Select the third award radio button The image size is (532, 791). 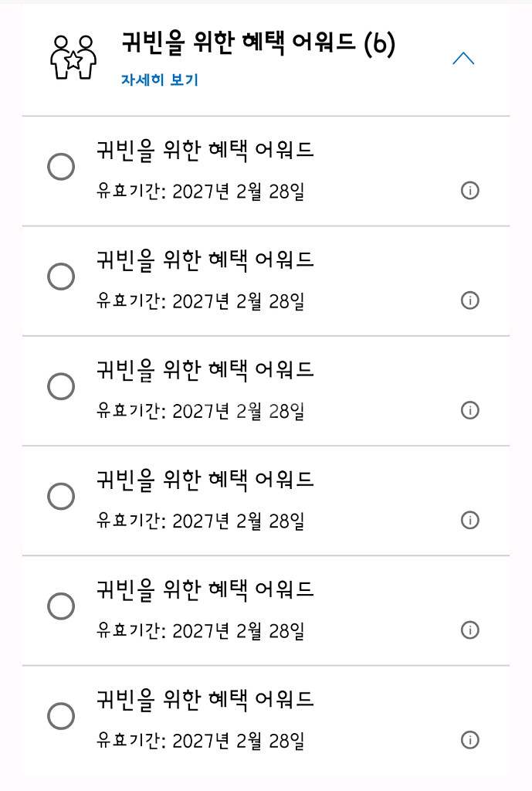(61, 386)
